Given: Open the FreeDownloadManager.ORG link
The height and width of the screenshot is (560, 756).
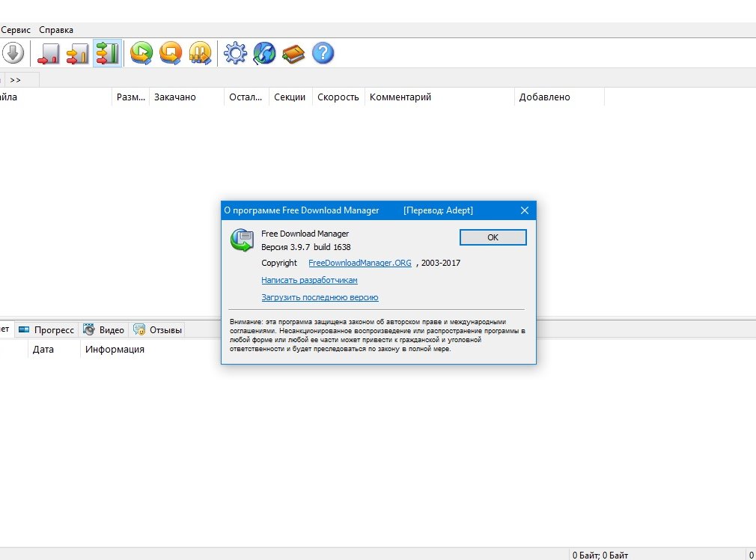Looking at the screenshot, I should 360,263.
